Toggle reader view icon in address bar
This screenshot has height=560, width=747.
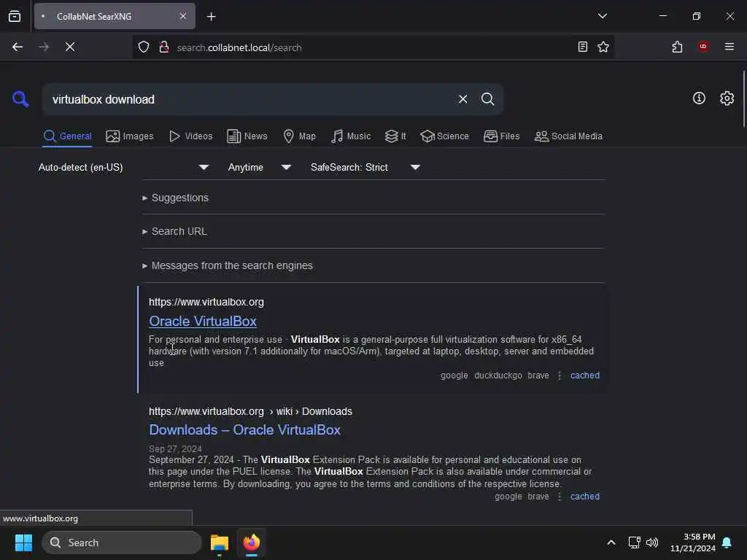[x=582, y=47]
